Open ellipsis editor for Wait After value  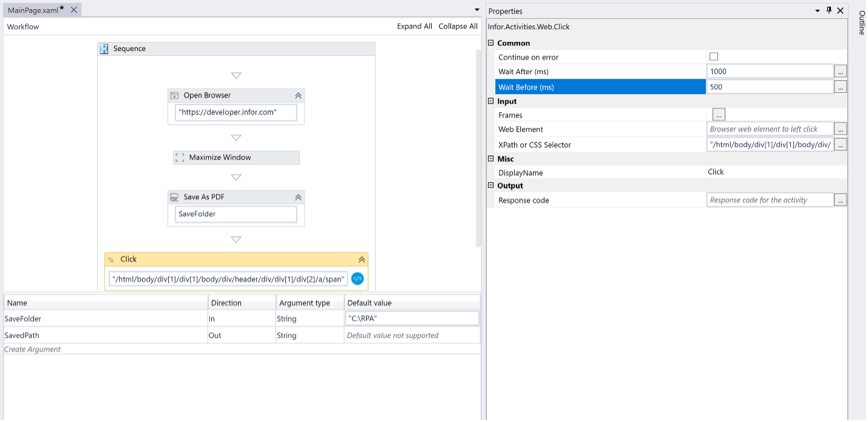tap(840, 72)
